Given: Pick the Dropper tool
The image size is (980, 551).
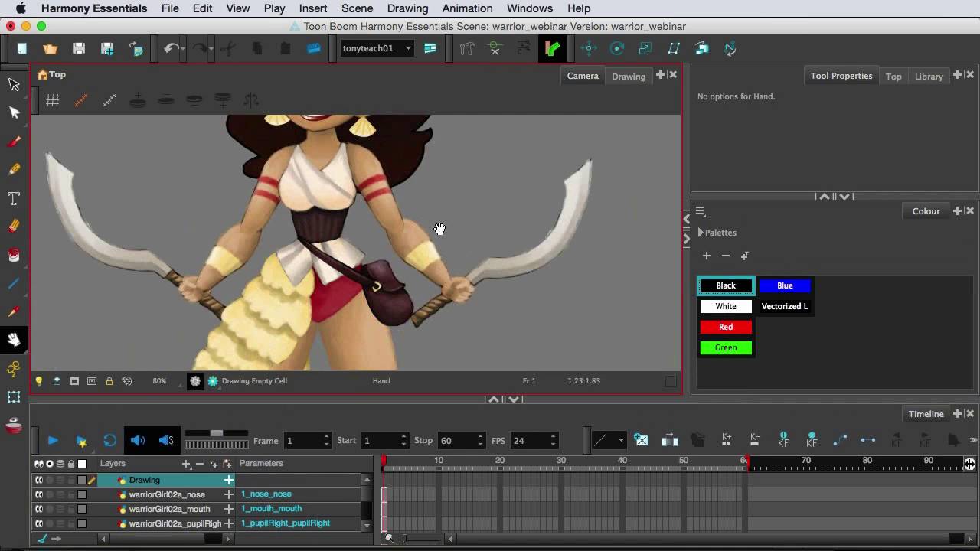Looking at the screenshot, I should (x=14, y=312).
